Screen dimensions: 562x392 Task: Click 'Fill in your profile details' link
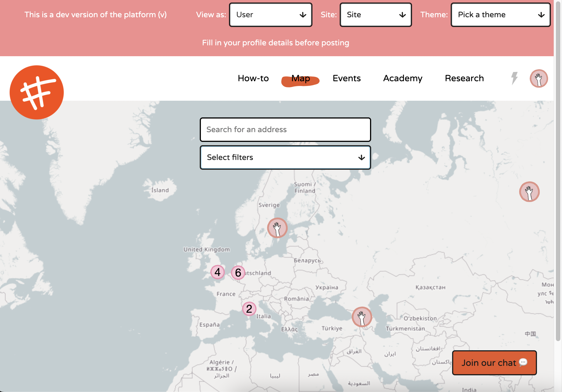pos(275,43)
